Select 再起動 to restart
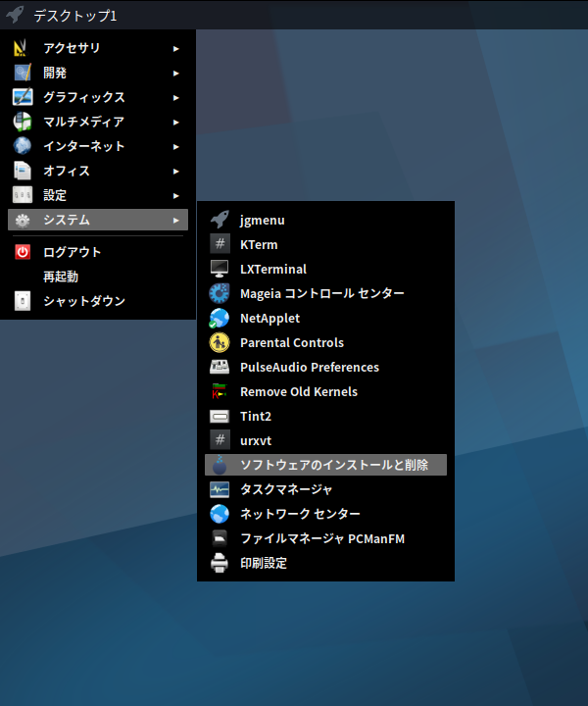588x706 pixels. pyautogui.click(x=98, y=277)
